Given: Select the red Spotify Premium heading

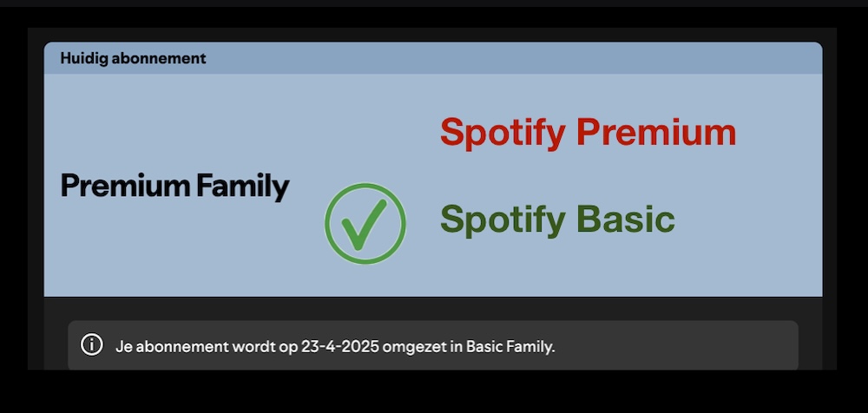Looking at the screenshot, I should click(588, 133).
